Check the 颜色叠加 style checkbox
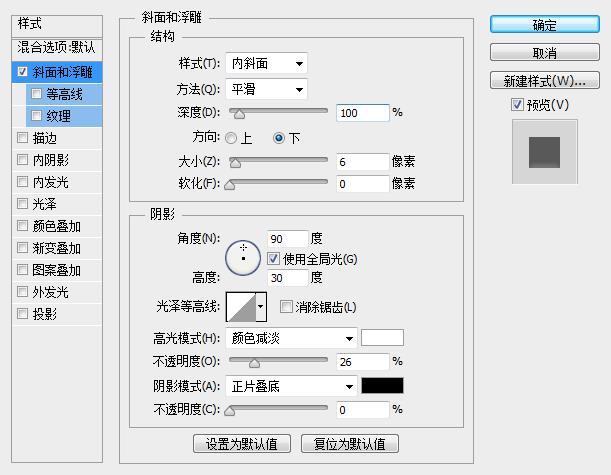The height and width of the screenshot is (475, 611). click(23, 226)
